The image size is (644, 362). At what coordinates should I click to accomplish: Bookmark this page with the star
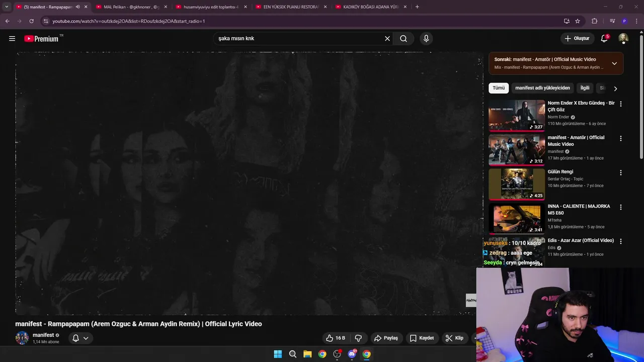578,21
